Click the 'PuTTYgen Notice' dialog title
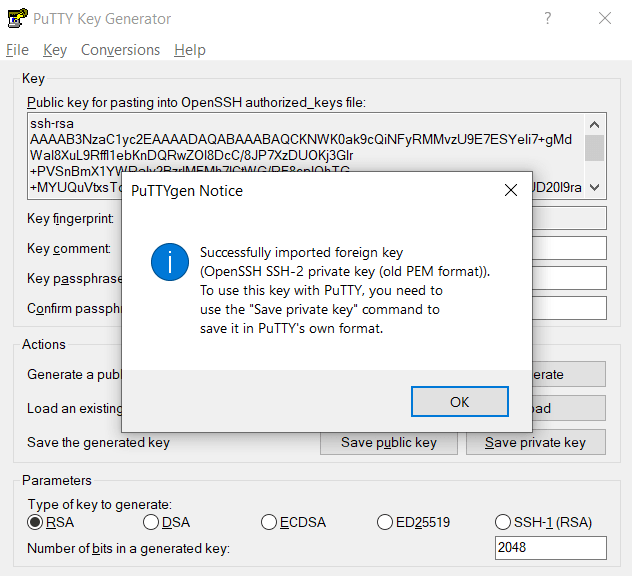The width and height of the screenshot is (632, 576). point(187,191)
